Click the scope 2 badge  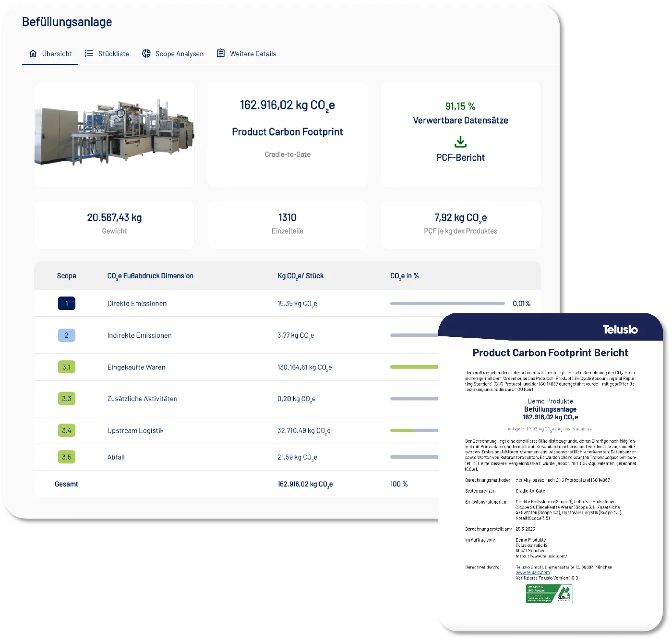(x=67, y=335)
